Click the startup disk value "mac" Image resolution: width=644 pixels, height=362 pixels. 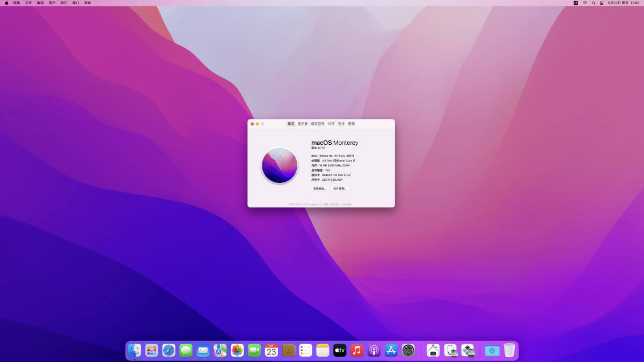click(x=327, y=170)
